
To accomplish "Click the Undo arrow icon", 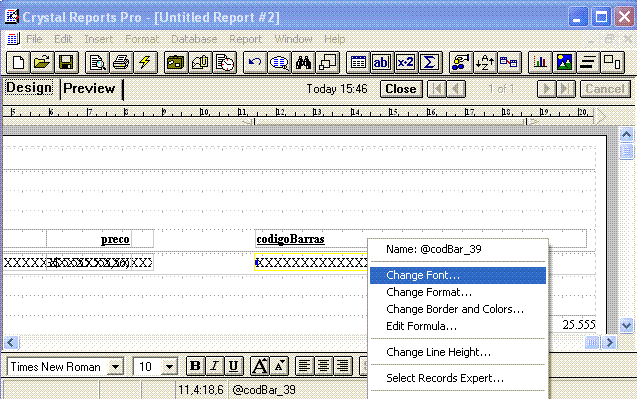I will pos(255,63).
